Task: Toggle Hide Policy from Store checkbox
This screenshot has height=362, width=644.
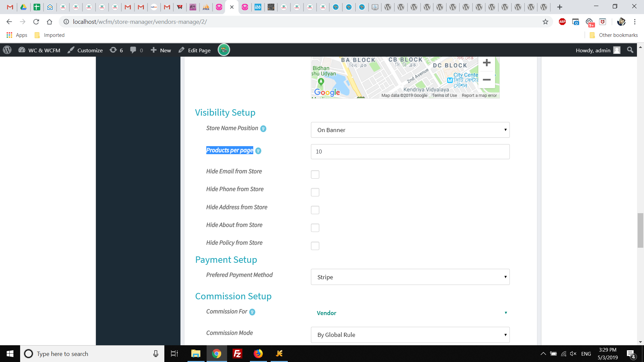Action: [315, 246]
